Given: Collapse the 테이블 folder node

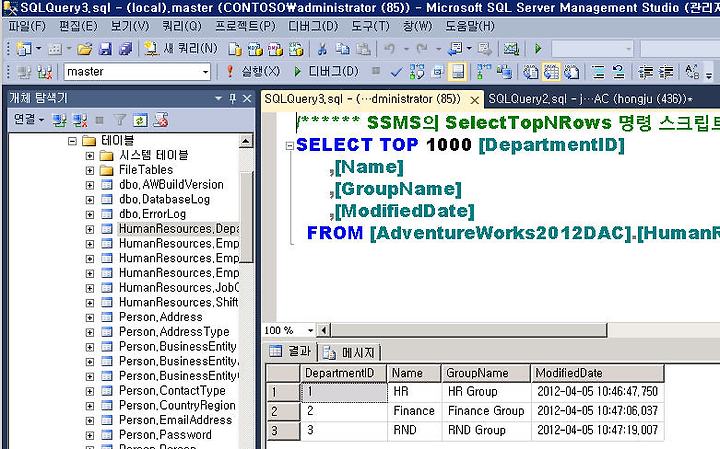Looking at the screenshot, I should (72, 140).
